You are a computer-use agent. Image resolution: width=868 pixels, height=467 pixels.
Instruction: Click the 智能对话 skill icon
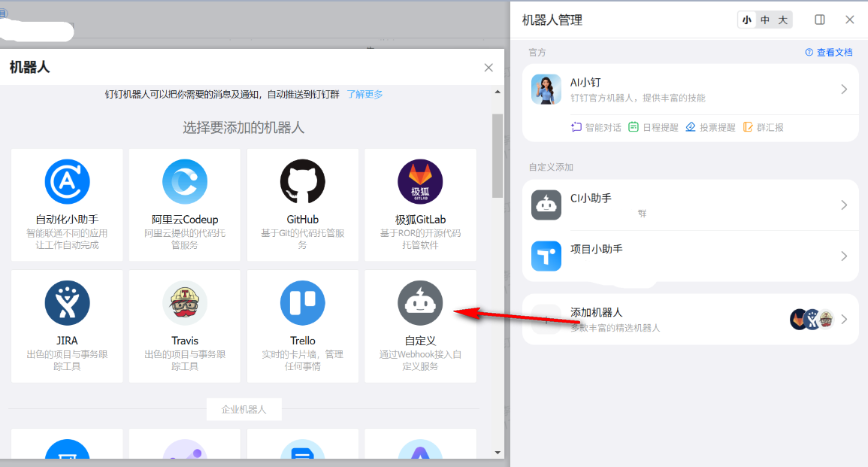[x=576, y=127]
